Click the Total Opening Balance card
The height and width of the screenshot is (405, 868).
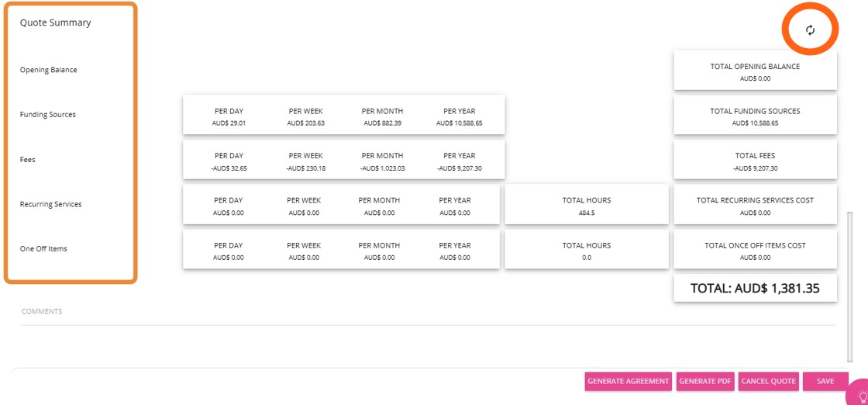[x=755, y=71]
